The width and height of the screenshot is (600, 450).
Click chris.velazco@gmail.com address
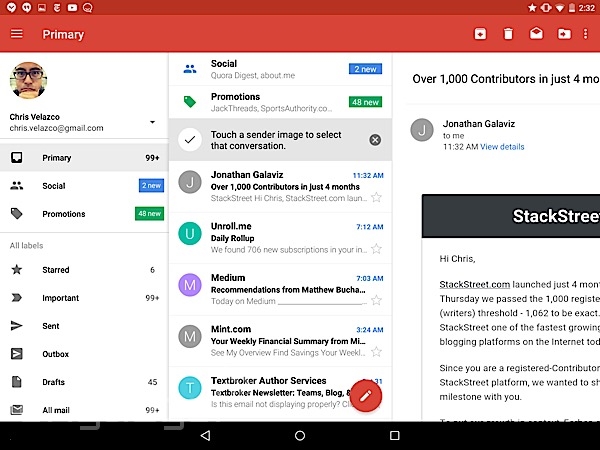pyautogui.click(x=56, y=128)
